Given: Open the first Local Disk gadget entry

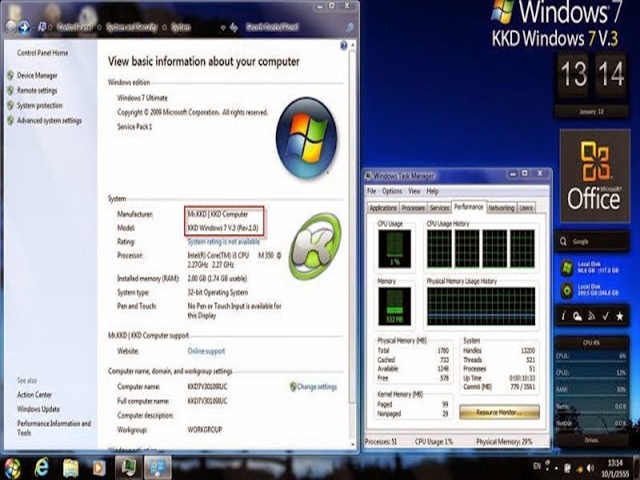Looking at the screenshot, I should [x=591, y=267].
